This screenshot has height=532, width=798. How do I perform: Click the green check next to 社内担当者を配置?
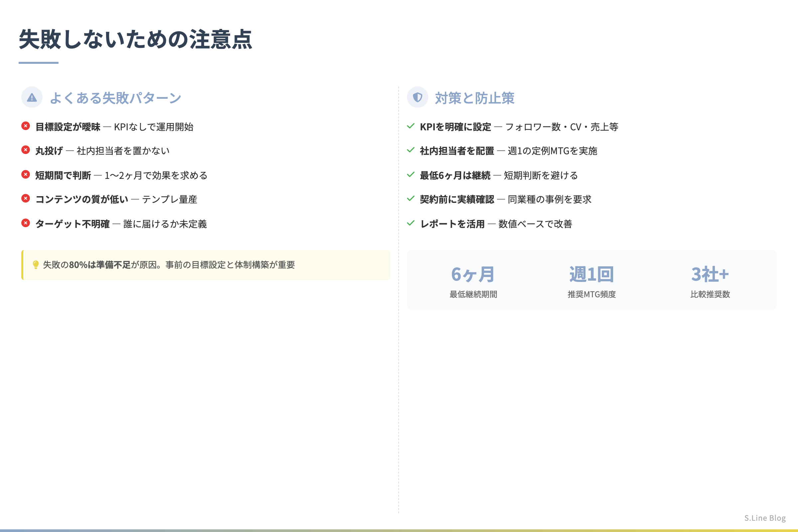click(x=411, y=150)
